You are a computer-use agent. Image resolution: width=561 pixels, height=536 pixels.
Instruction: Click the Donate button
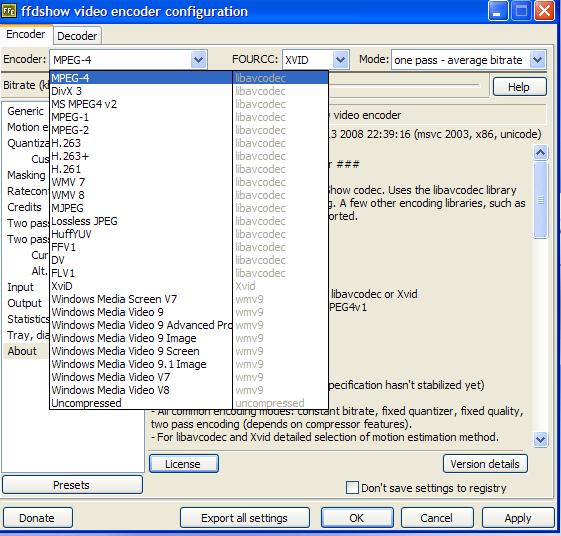[x=38, y=518]
